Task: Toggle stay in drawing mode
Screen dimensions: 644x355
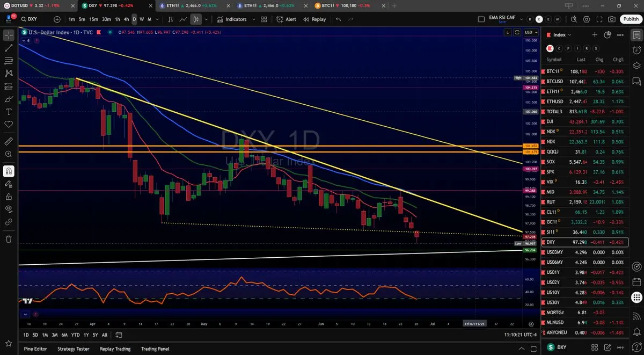Action: [x=9, y=184]
